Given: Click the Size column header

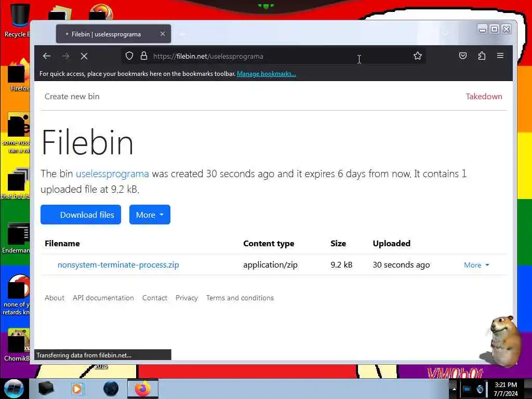Looking at the screenshot, I should [x=338, y=243].
